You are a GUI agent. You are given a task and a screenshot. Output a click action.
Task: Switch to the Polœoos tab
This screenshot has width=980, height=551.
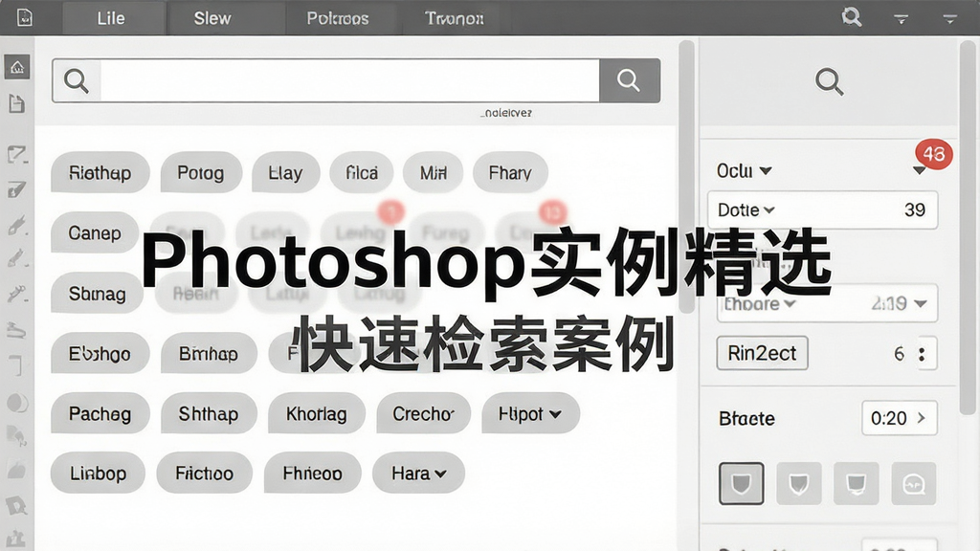point(338,18)
